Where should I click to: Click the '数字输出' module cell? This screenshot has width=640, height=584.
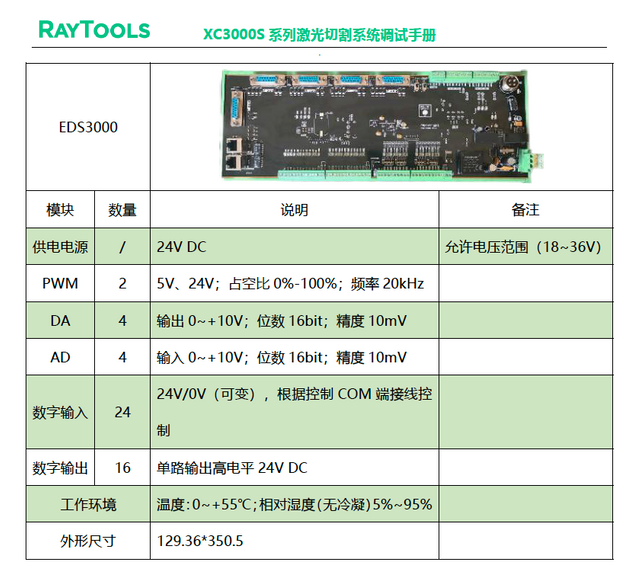coord(60,468)
